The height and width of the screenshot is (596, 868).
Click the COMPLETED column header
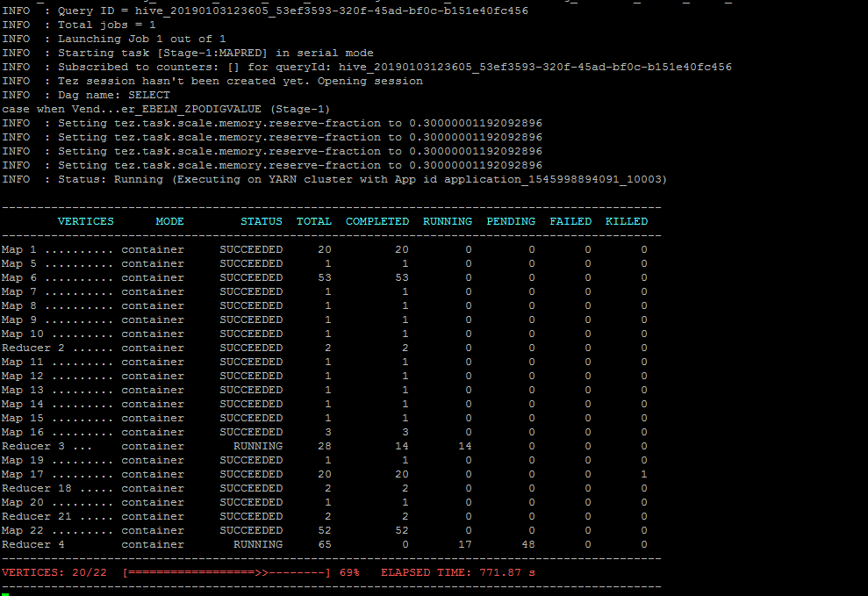377,221
